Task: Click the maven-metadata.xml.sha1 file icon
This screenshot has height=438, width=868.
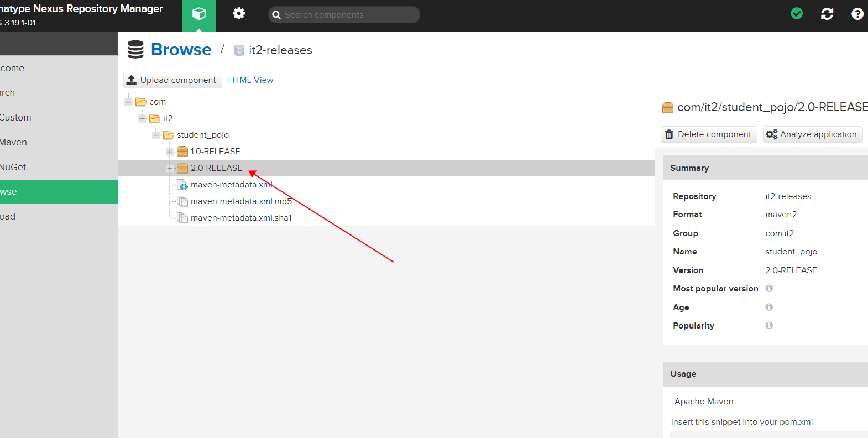Action: tap(182, 218)
